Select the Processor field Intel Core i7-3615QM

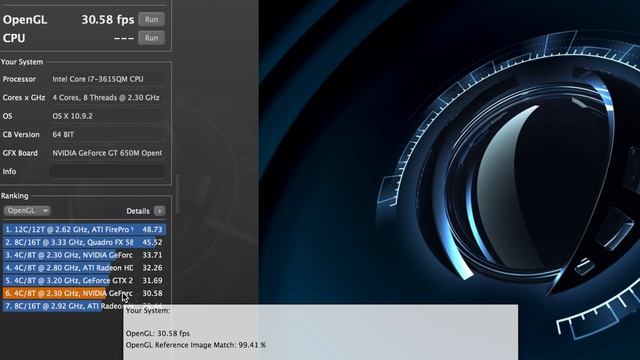click(x=107, y=79)
